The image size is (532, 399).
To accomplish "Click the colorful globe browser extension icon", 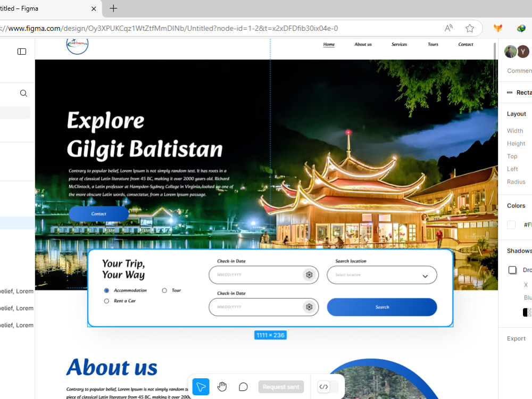I will (x=521, y=28).
